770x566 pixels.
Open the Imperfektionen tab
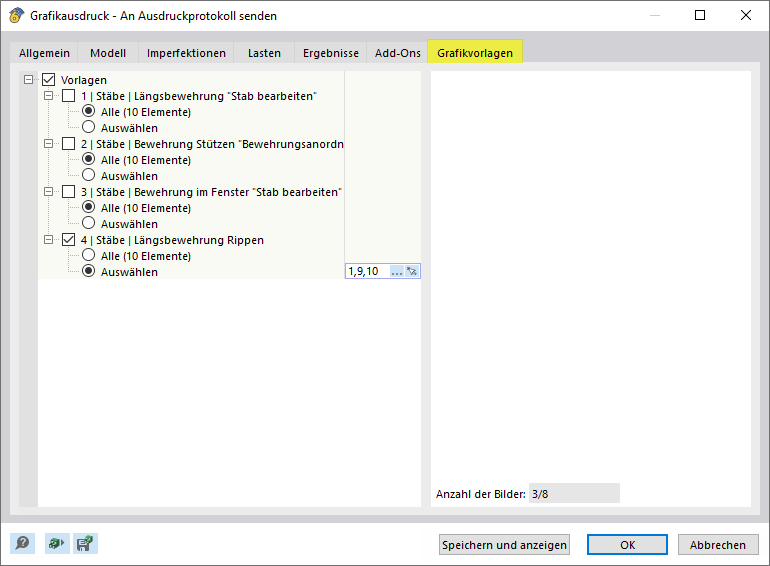[x=186, y=53]
